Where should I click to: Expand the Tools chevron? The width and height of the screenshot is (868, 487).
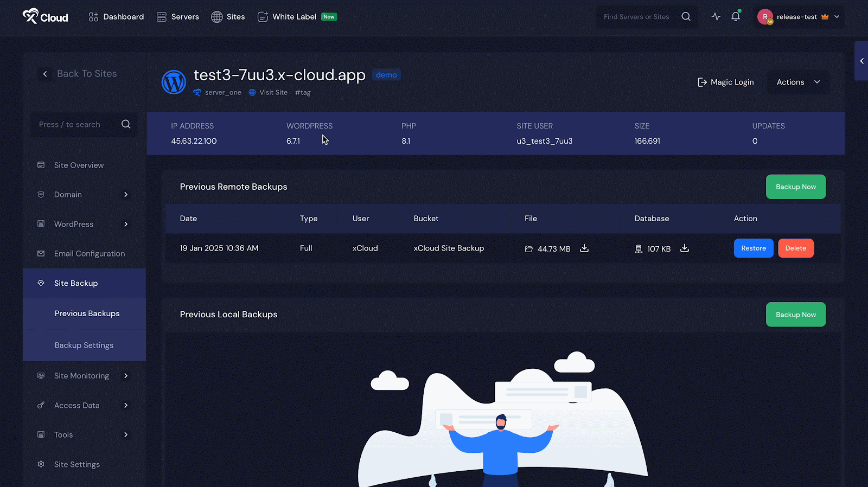pyautogui.click(x=126, y=435)
